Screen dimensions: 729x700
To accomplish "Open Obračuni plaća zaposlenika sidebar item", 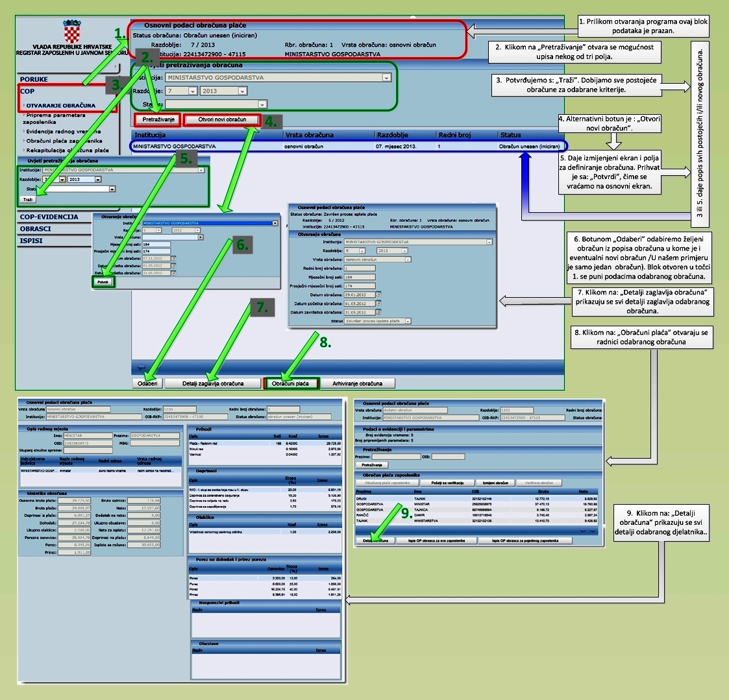I will (x=64, y=141).
